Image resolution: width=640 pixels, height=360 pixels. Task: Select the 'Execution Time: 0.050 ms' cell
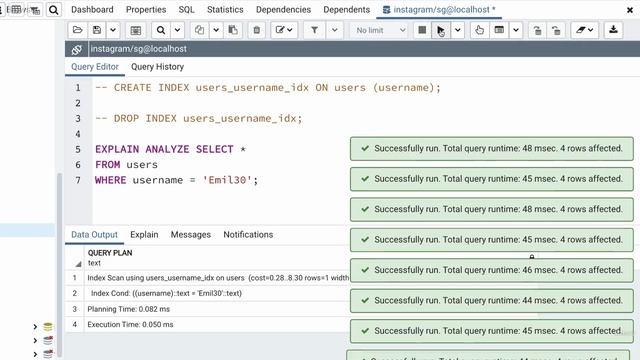pos(130,324)
